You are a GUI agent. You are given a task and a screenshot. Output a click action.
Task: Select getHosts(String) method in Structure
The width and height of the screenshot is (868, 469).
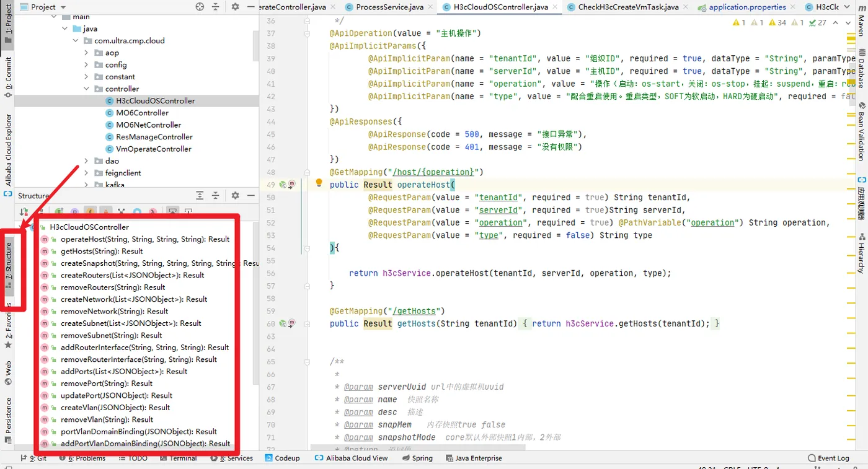tap(102, 251)
